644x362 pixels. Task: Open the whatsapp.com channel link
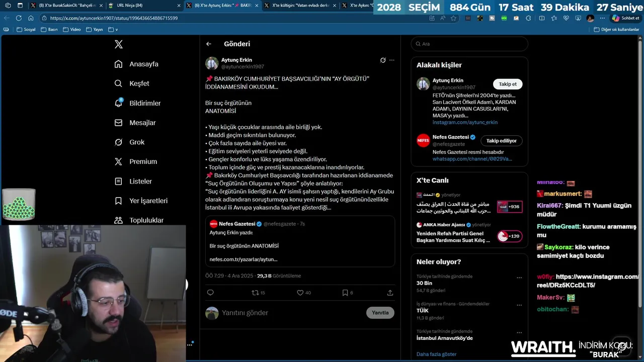pyautogui.click(x=472, y=159)
